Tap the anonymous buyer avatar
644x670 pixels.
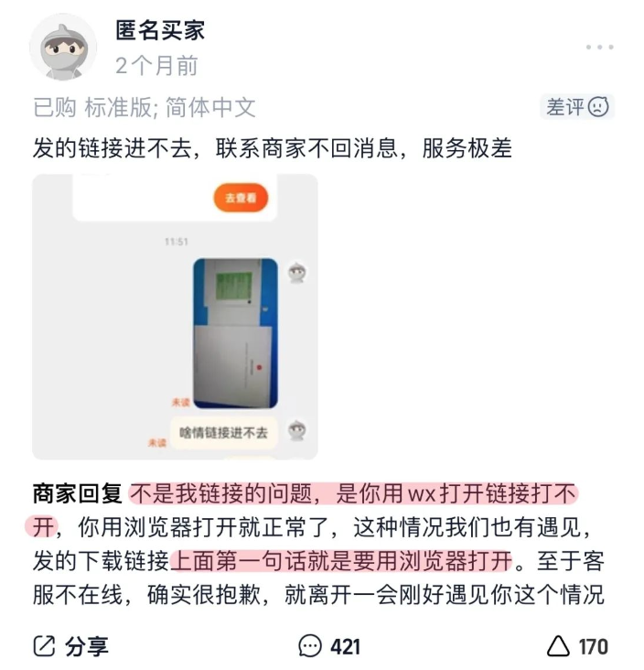pyautogui.click(x=63, y=47)
